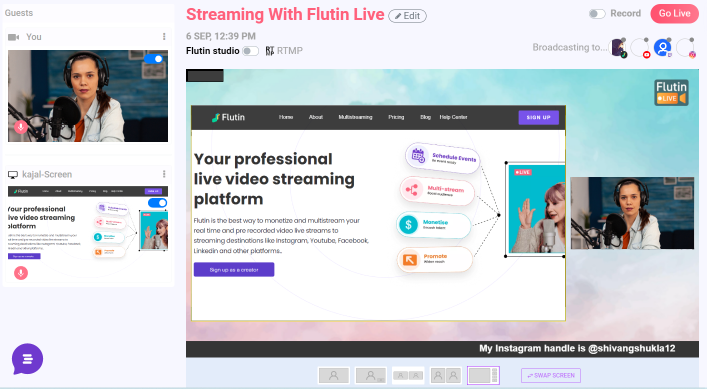The width and height of the screenshot is (707, 389).
Task: Click the Swap Screen button
Action: [551, 375]
